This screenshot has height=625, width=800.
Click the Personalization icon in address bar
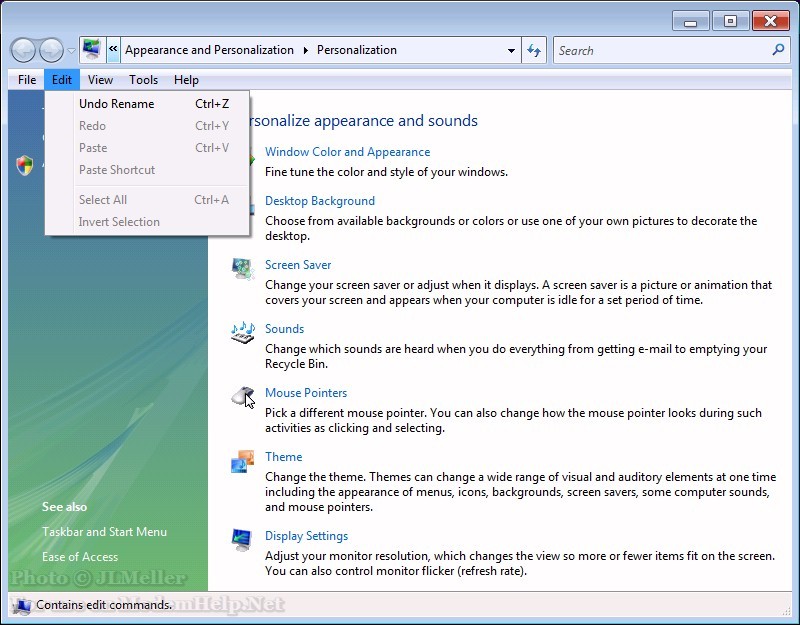[92, 49]
